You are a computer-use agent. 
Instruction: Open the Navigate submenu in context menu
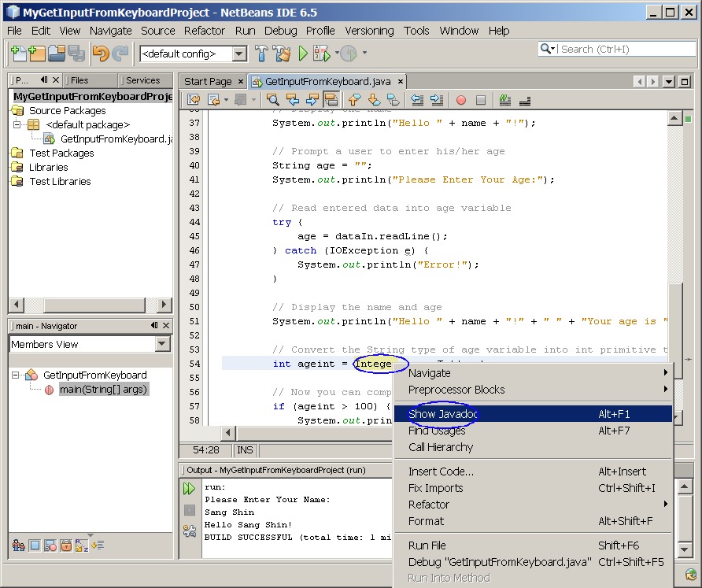pos(534,372)
